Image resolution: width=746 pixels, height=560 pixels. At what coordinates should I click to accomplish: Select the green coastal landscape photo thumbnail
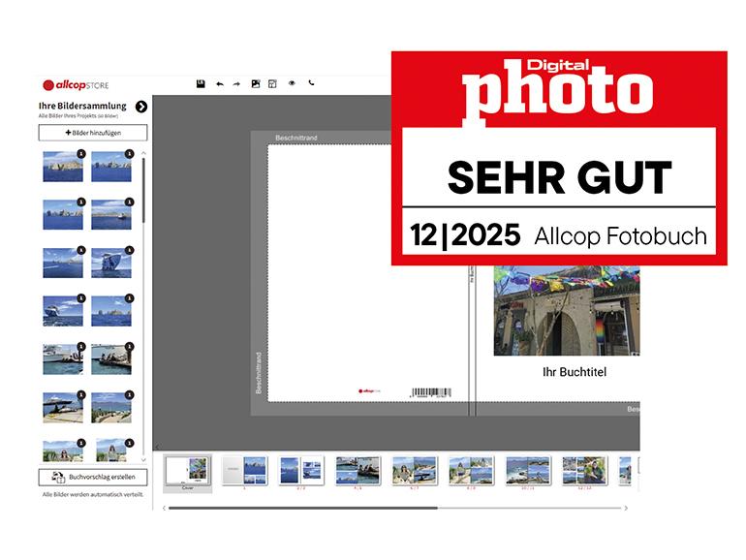coord(111,408)
